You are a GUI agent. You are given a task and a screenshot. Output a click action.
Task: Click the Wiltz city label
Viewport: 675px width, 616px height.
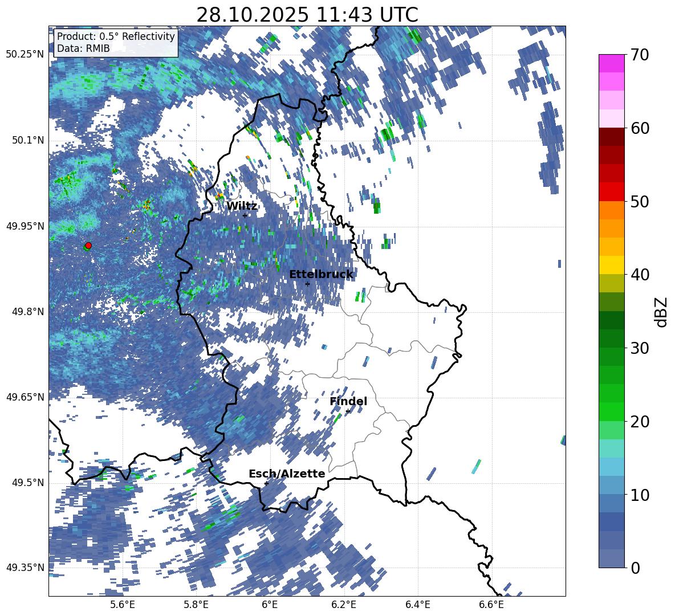[242, 206]
